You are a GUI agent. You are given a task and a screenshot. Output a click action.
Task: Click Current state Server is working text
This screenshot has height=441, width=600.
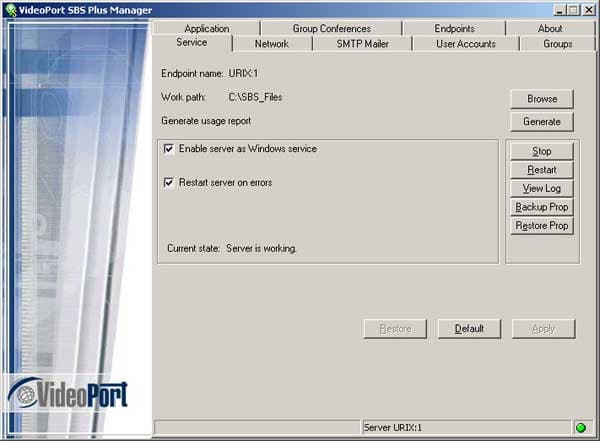tap(232, 248)
